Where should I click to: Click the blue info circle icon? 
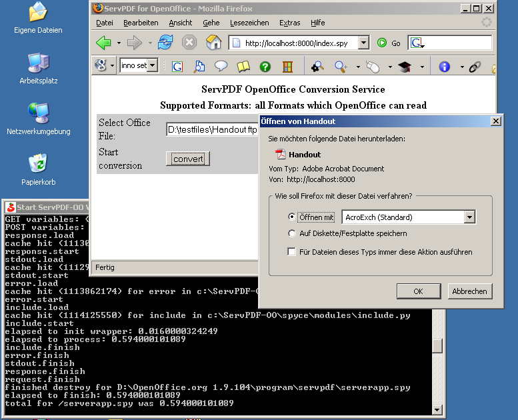pos(444,67)
